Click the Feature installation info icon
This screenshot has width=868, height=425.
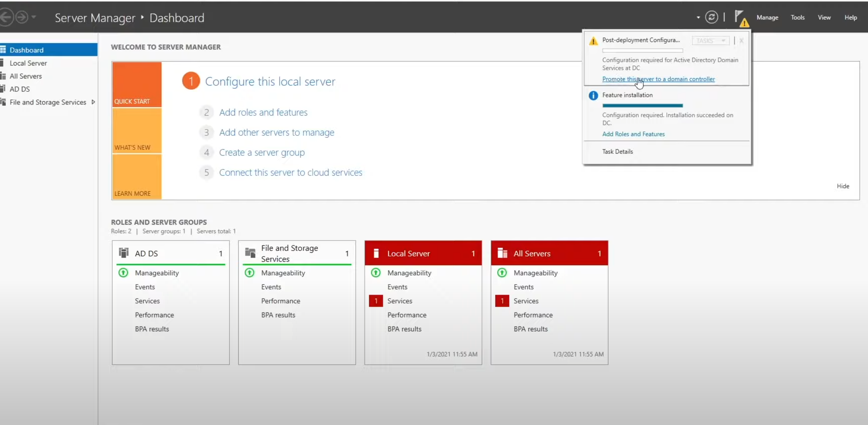(x=593, y=96)
